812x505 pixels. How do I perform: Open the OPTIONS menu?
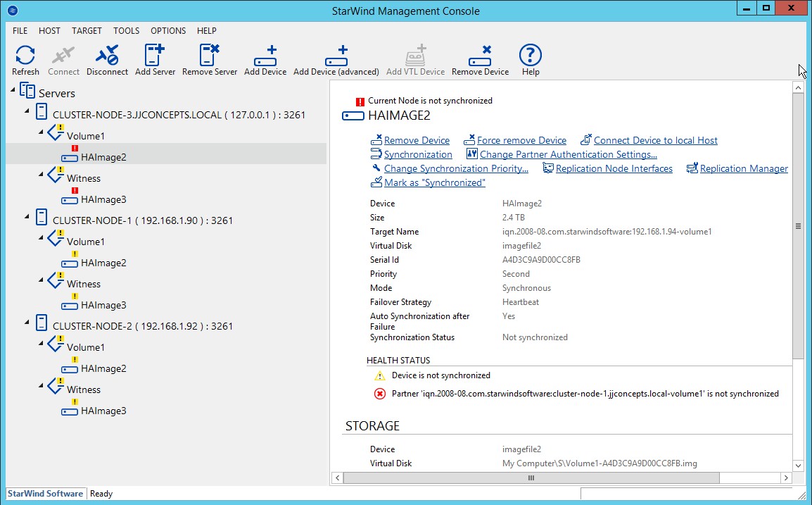(168, 30)
